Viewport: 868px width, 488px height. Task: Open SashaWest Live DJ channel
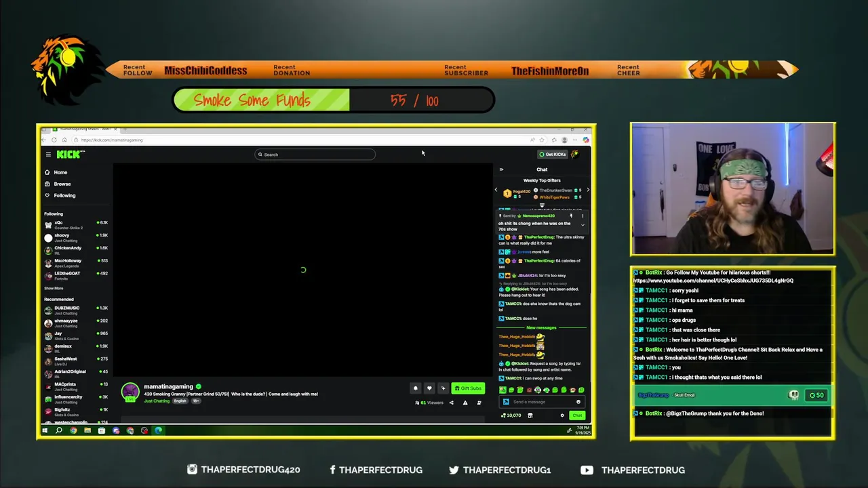(x=76, y=361)
